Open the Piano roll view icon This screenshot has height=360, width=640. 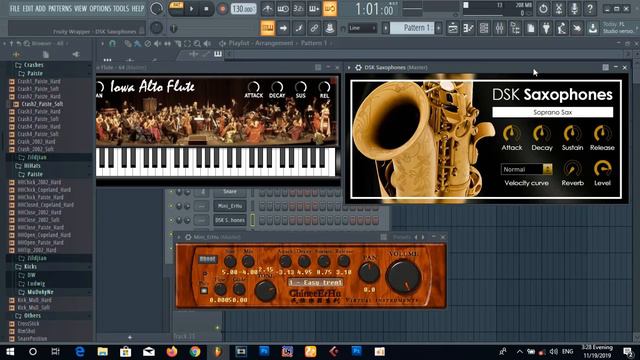(468, 28)
